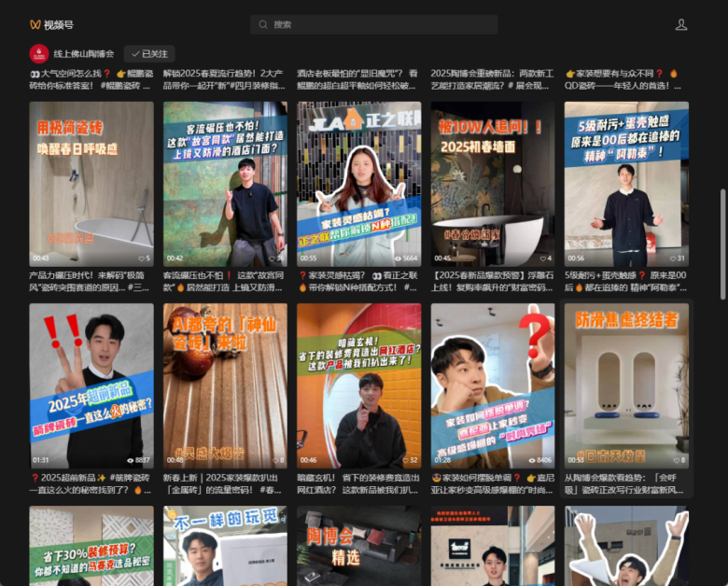Viewport: 728px width, 586px height.
Task: Play the 客流碾压也不怕 video thumbnail
Action: pyautogui.click(x=225, y=182)
